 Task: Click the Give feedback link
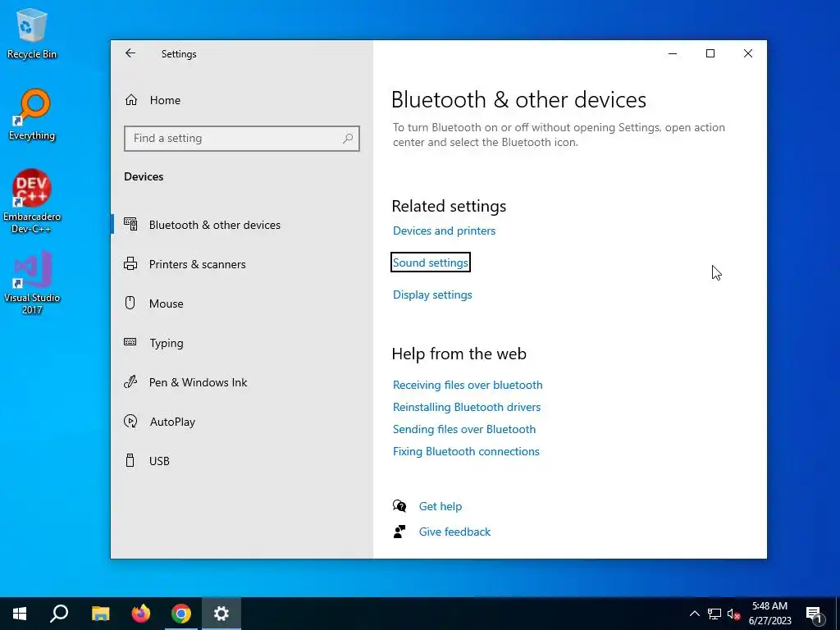pos(454,532)
